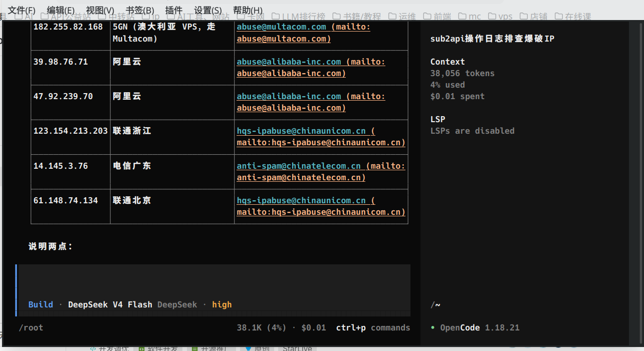Click the $0.01 spent value
This screenshot has height=351, width=644.
point(457,97)
